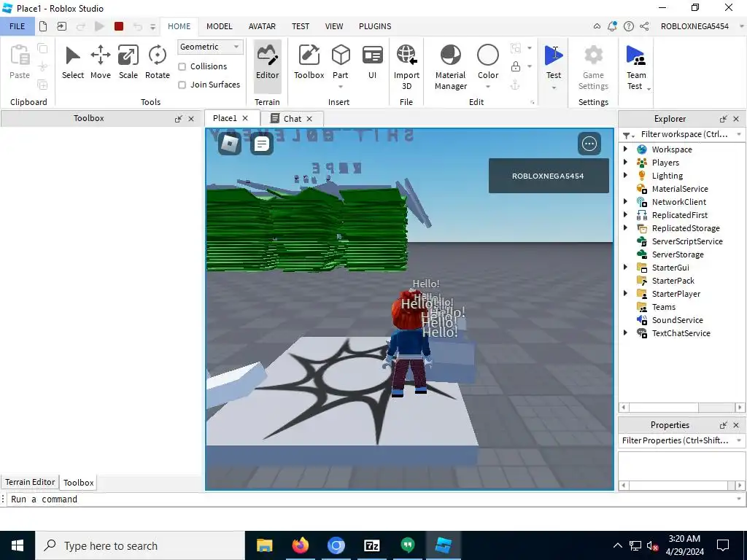Click the Roblox logo menu button in viewport

click(x=230, y=144)
